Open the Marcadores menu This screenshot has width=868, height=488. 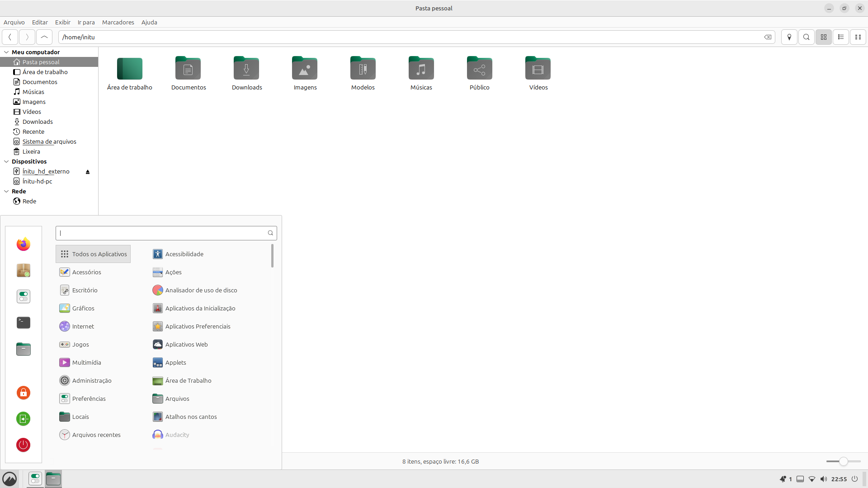coord(118,22)
